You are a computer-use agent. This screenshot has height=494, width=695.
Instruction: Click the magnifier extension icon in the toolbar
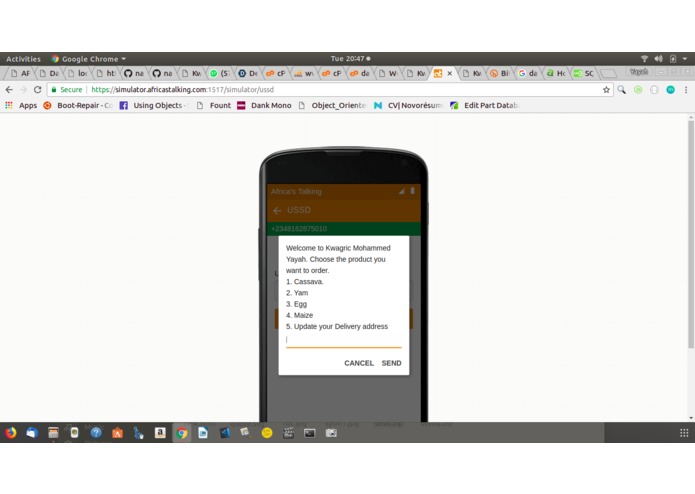pyautogui.click(x=621, y=90)
